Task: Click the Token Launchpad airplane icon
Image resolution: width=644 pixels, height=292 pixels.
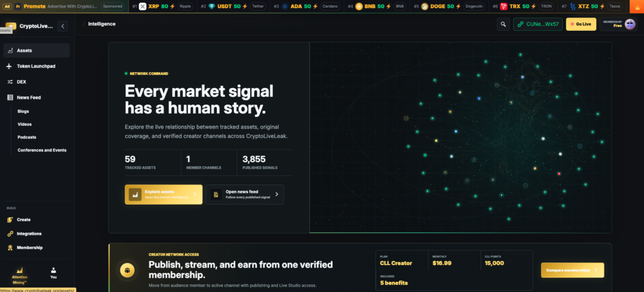Action: tap(10, 66)
